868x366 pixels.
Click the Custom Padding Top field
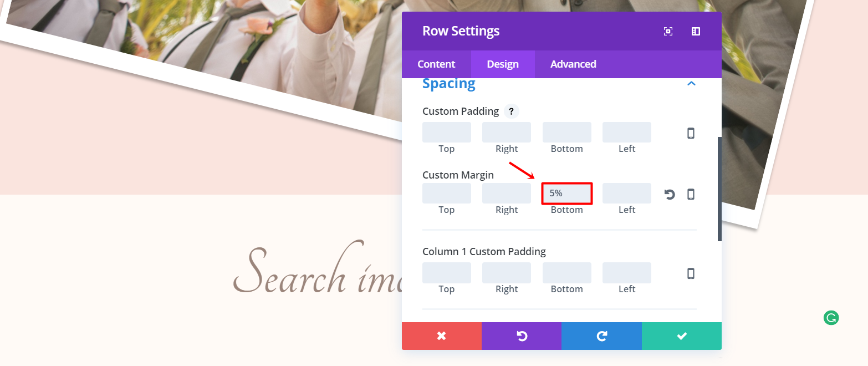[447, 133]
